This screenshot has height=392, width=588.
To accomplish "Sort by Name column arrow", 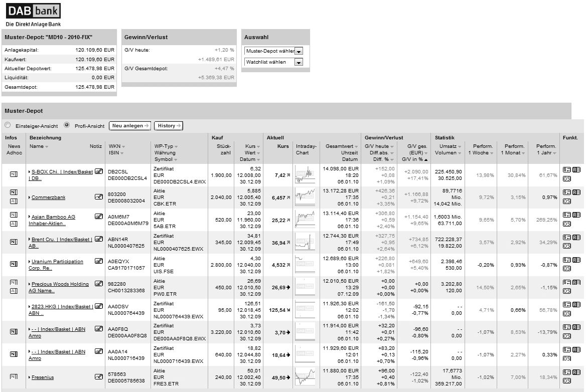I will click(x=47, y=146).
